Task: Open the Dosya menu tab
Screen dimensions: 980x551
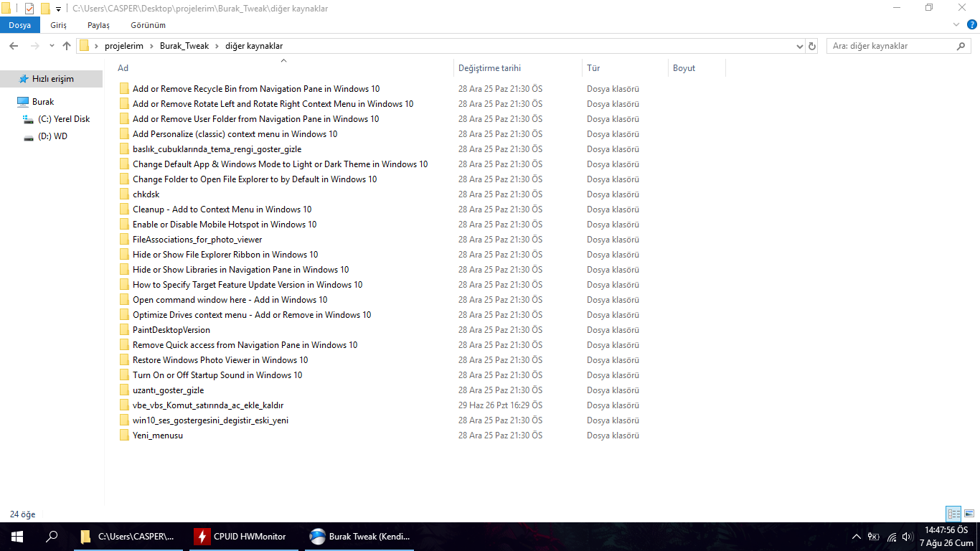Action: point(20,25)
